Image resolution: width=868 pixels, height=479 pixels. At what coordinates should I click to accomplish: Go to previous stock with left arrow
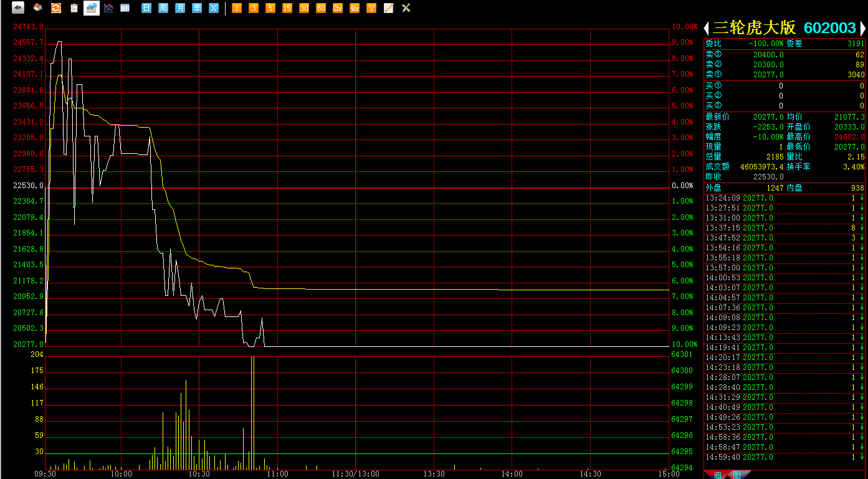click(x=707, y=28)
